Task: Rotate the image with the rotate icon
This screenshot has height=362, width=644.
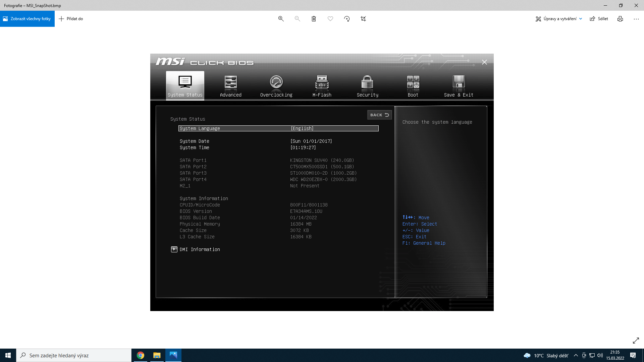Action: click(x=347, y=19)
